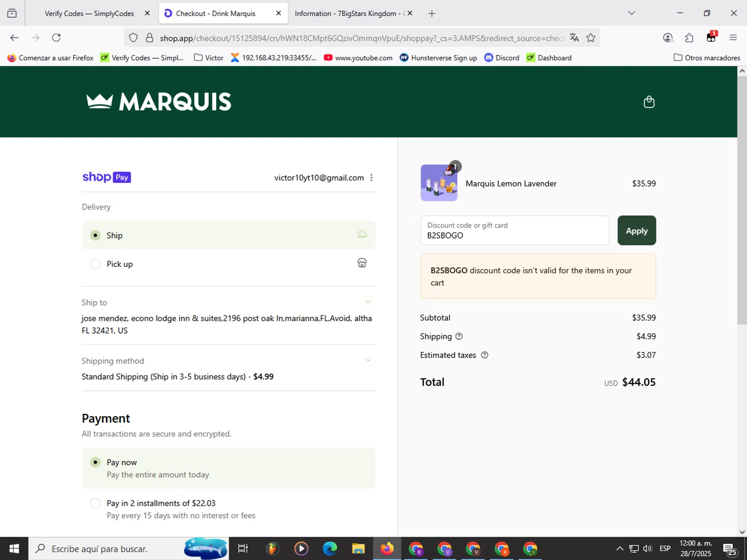The height and width of the screenshot is (560, 747).
Task: Open the Firefox View icon left of the tabs
Action: pos(12,13)
